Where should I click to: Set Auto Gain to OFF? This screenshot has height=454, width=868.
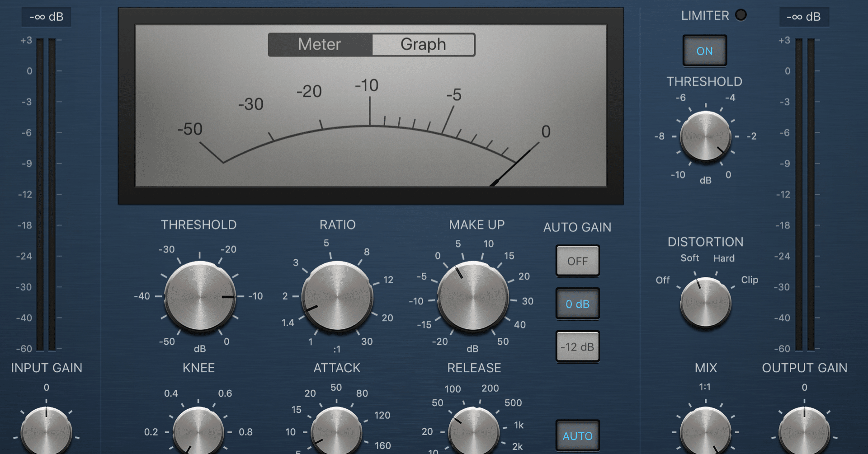point(577,261)
